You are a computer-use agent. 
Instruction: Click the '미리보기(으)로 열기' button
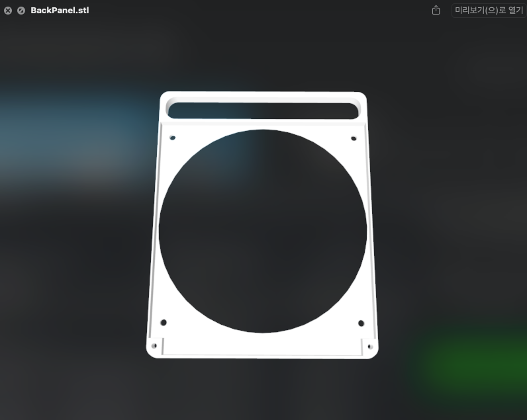click(x=489, y=11)
